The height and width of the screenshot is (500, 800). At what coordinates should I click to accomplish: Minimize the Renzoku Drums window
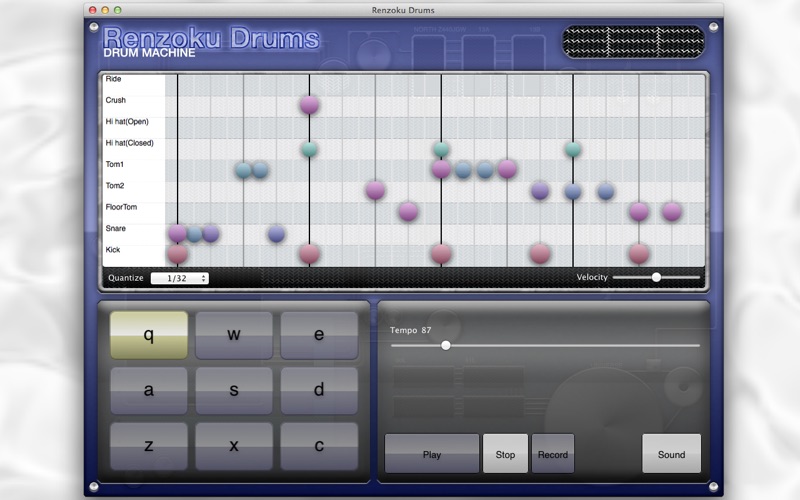tap(105, 10)
